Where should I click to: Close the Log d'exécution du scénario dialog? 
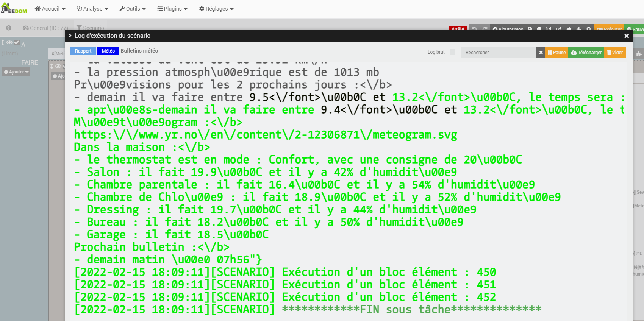pos(627,36)
